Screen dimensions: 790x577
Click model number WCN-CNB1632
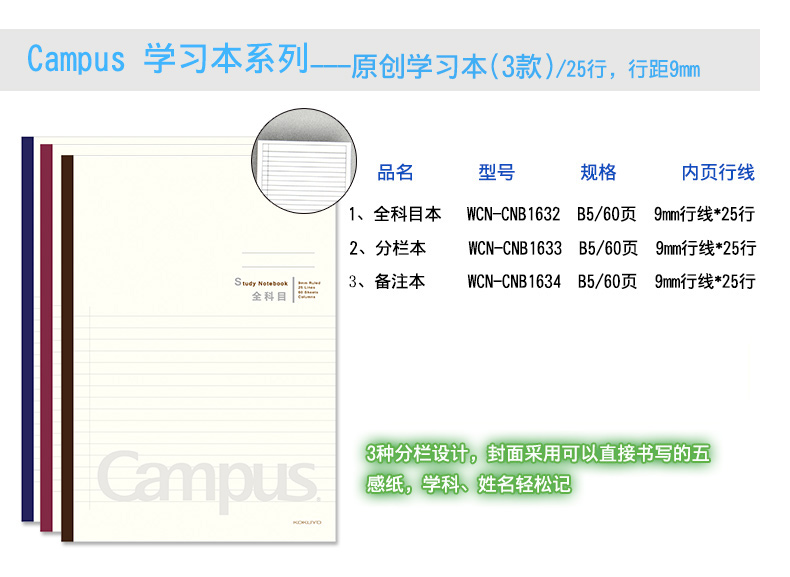tap(513, 214)
